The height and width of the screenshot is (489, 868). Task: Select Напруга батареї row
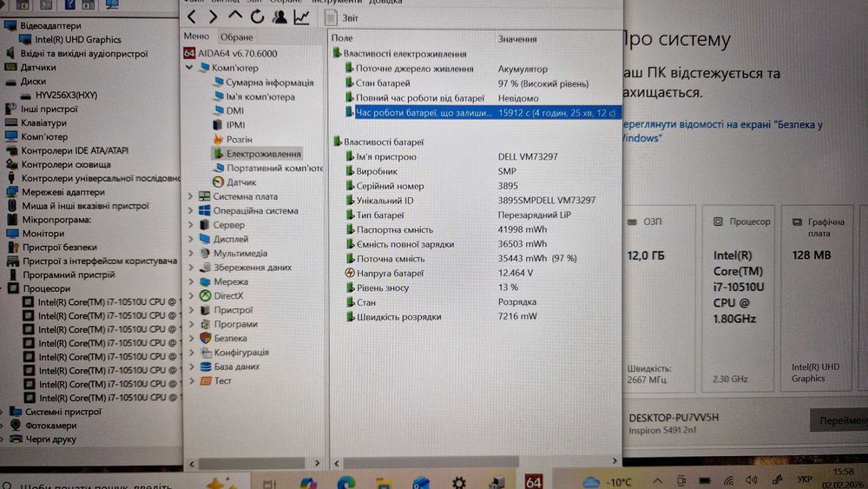click(x=475, y=273)
